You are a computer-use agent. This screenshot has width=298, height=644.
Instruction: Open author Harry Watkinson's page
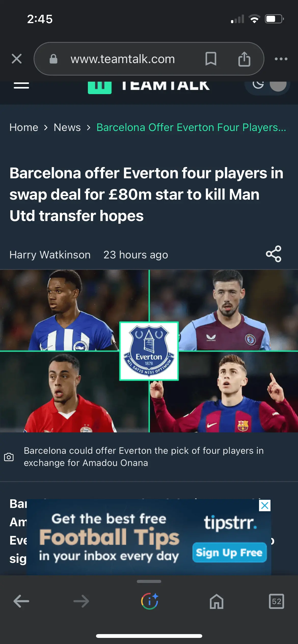(x=50, y=255)
